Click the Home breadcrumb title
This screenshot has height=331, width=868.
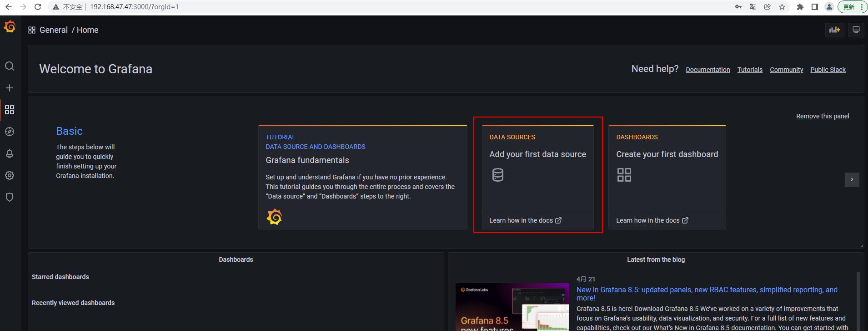click(88, 30)
